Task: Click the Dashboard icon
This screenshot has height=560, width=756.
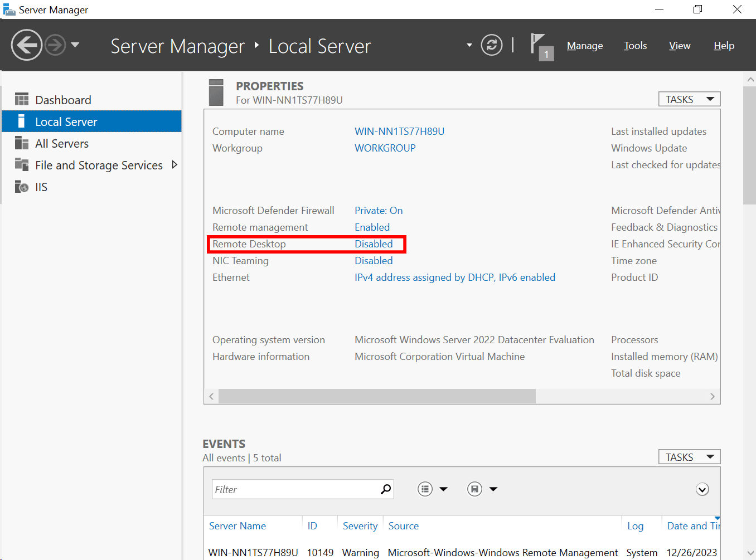Action: click(22, 100)
